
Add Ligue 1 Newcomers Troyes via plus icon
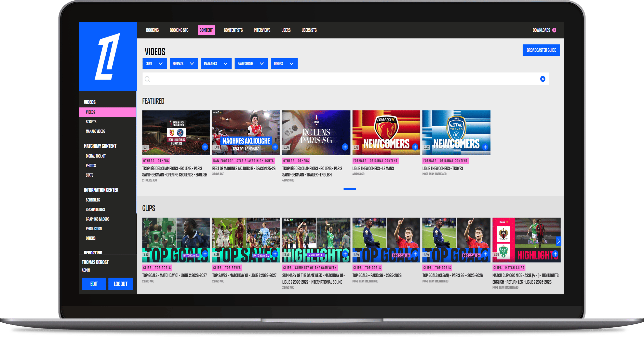click(485, 147)
